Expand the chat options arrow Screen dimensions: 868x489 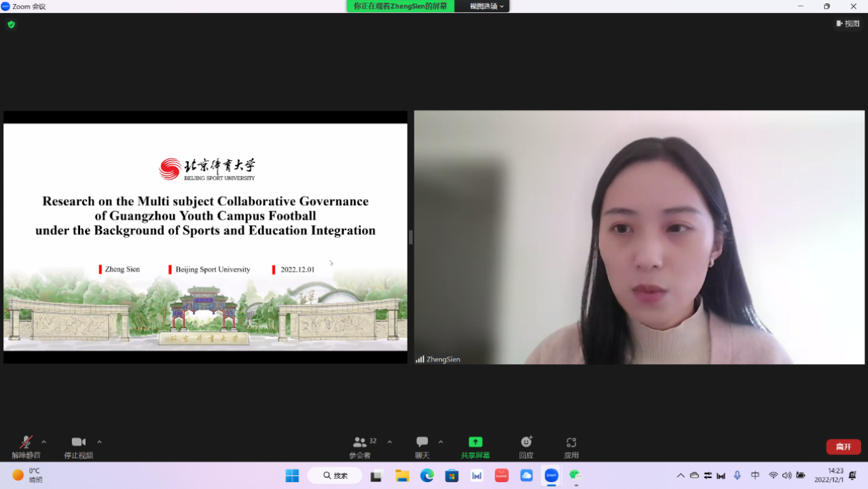click(x=441, y=442)
